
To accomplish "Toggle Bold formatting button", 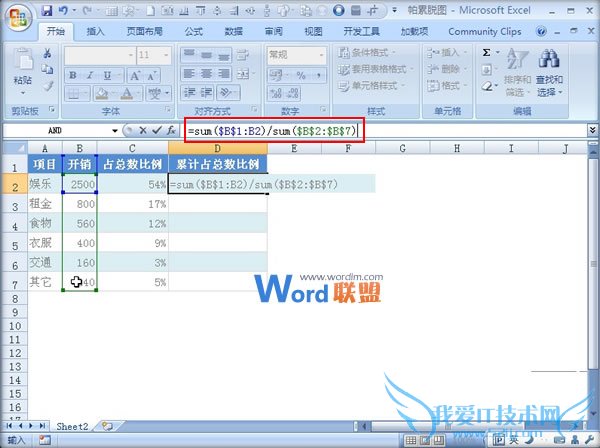I will [73, 76].
